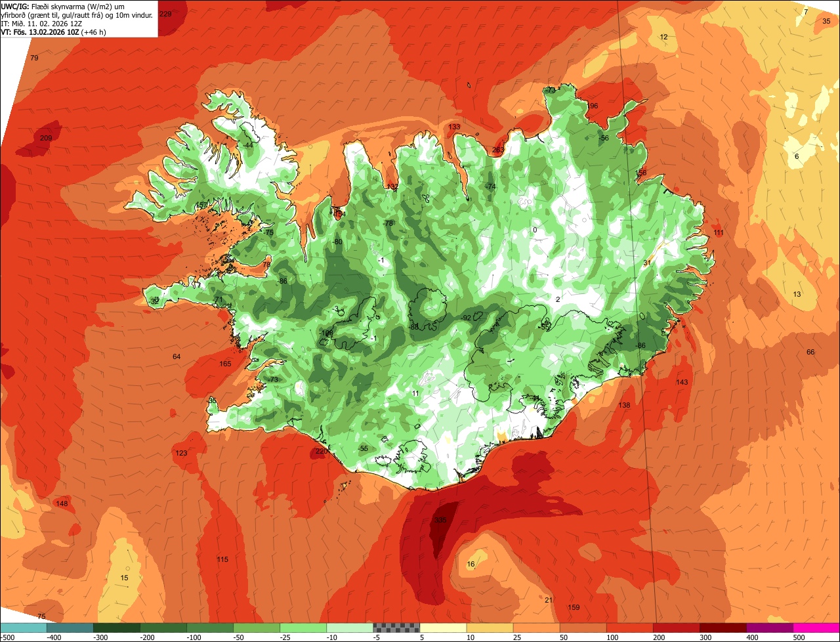
Task: Click the value 335 in the dark red sea patch
Action: [440, 520]
